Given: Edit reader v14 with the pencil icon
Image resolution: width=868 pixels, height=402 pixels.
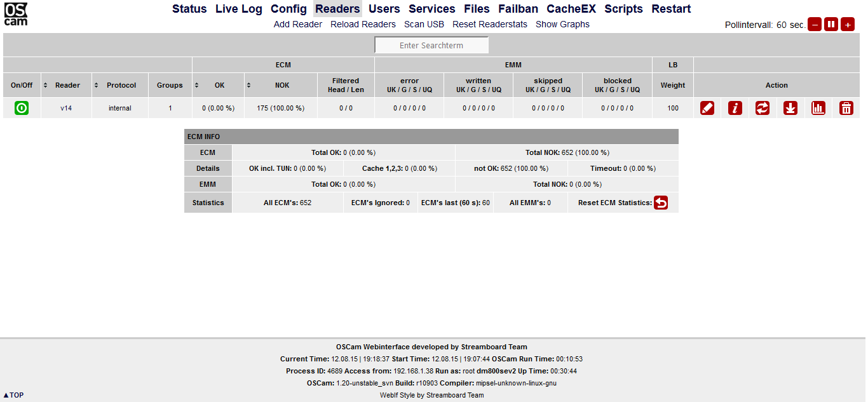Looking at the screenshot, I should [x=707, y=108].
